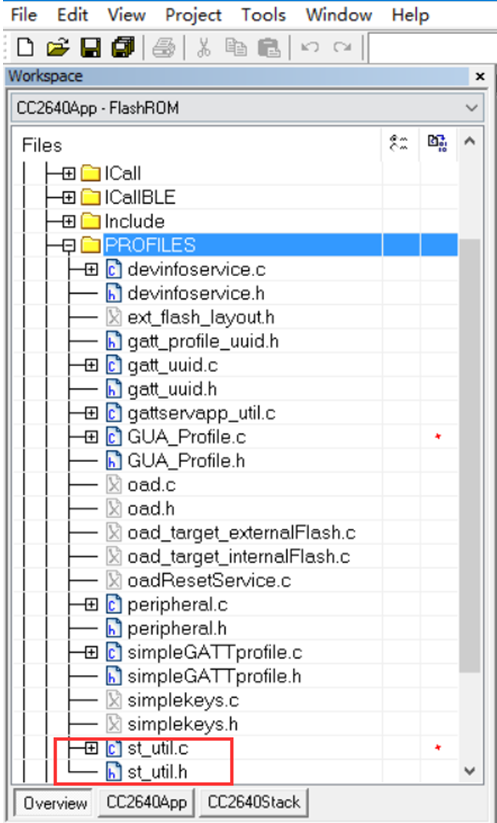Expand the gattservapp_util.c node

[91, 413]
